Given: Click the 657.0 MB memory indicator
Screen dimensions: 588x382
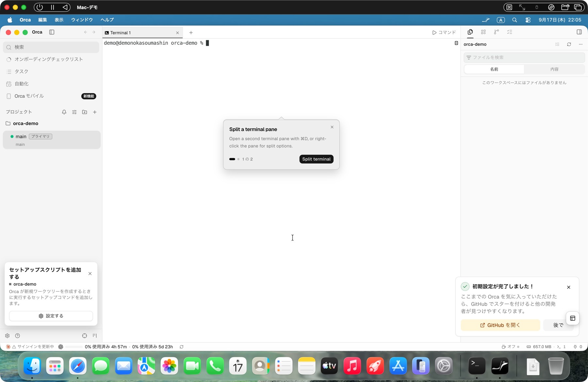Looking at the screenshot, I should click(x=539, y=347).
